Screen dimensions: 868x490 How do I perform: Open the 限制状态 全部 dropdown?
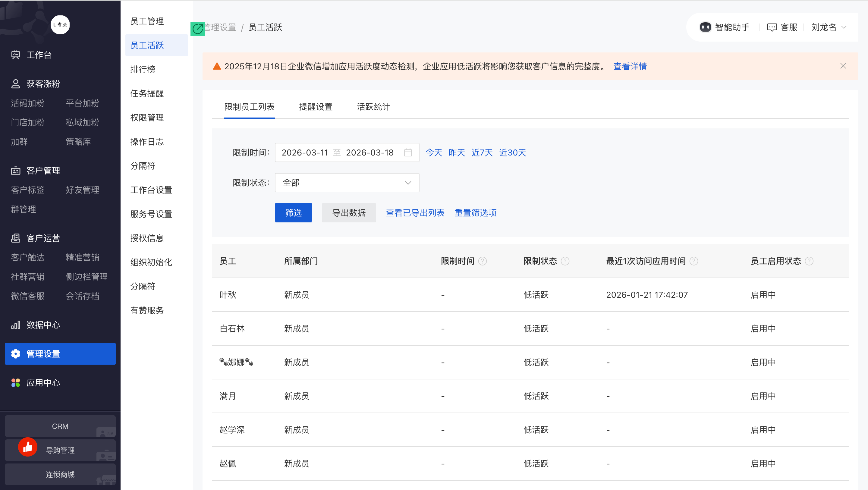tap(347, 183)
